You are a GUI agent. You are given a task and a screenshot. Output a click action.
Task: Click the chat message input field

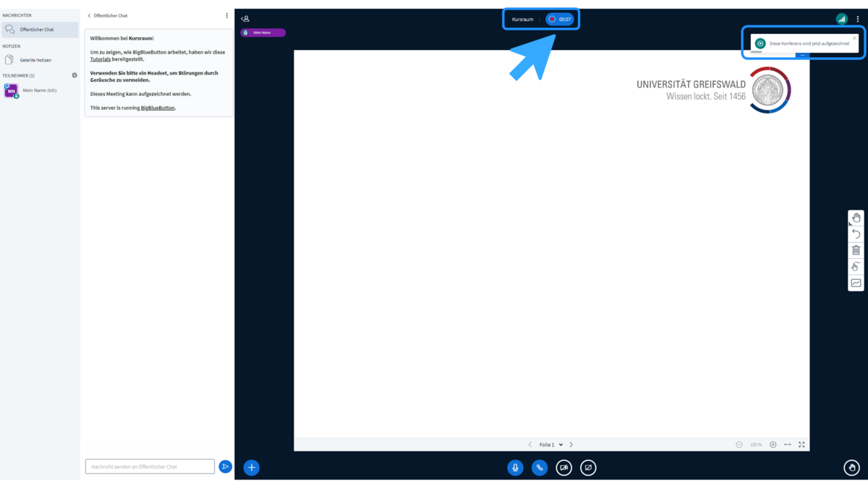click(x=150, y=467)
